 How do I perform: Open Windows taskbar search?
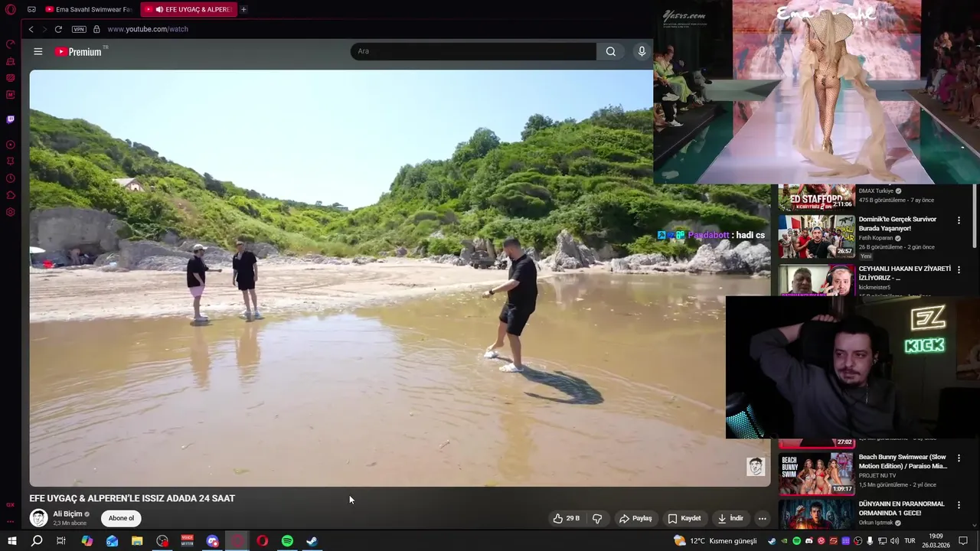click(x=37, y=541)
